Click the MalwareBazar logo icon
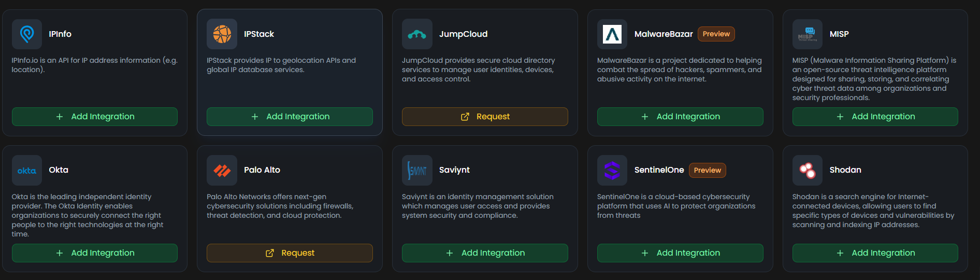 [x=612, y=34]
